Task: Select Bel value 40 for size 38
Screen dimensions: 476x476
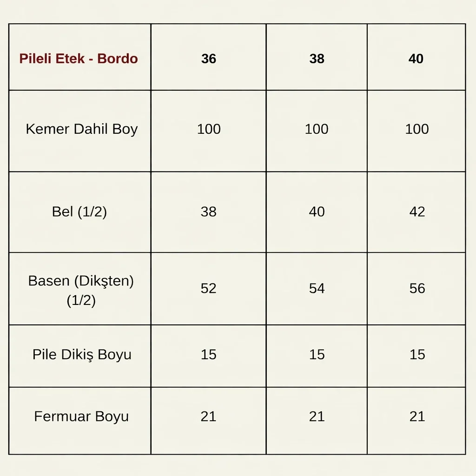Action: (317, 212)
